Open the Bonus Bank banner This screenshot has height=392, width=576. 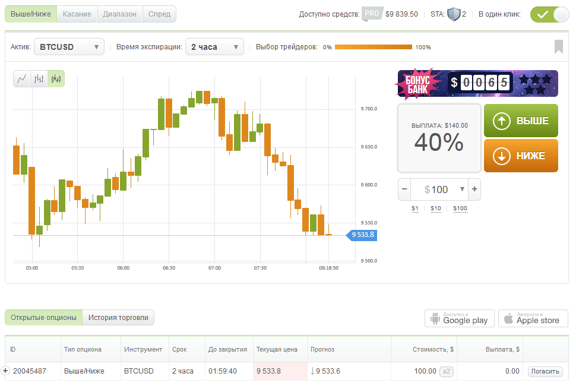(477, 83)
